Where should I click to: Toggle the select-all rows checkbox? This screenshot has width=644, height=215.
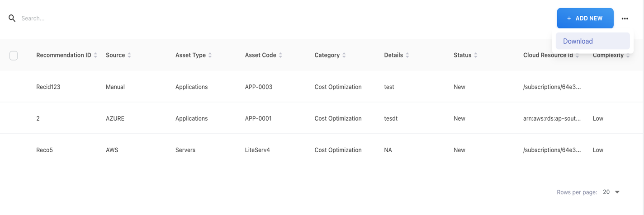click(14, 55)
